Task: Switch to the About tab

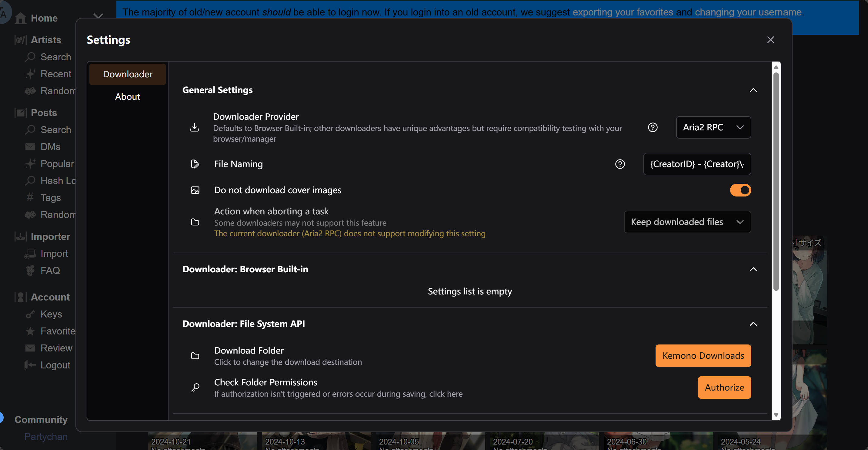Action: pos(127,97)
